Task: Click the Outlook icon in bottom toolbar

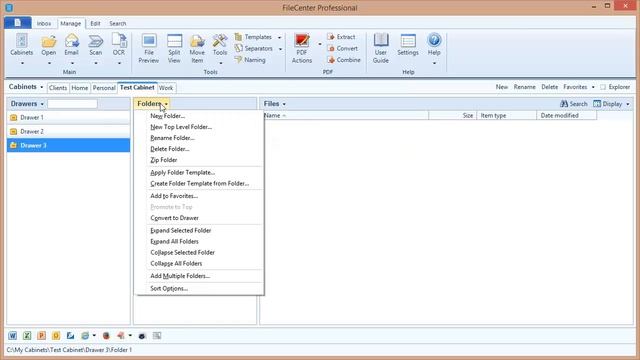Action: coord(56,336)
